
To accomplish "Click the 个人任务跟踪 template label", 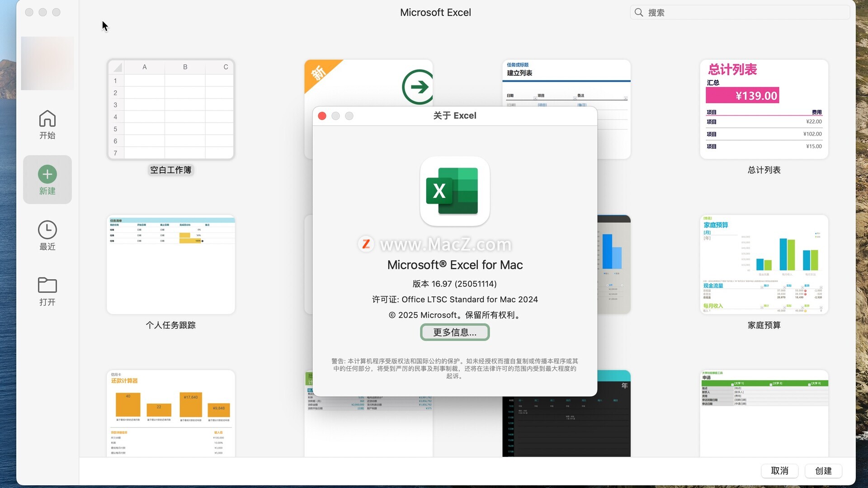I will tap(171, 325).
